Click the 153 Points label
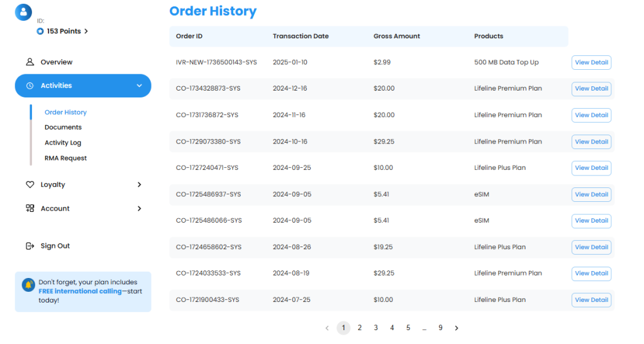Image resolution: width=644 pixels, height=344 pixels. pyautogui.click(x=64, y=31)
